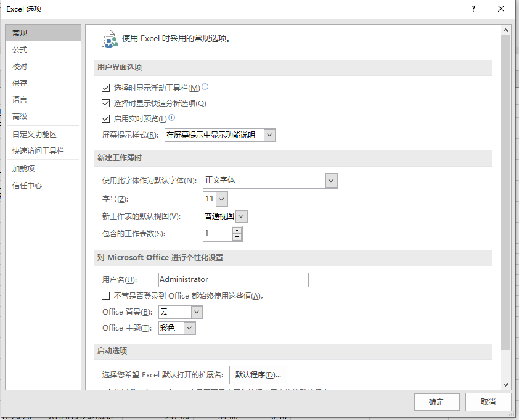Toggle 选择时显示浮动工具栏 checkbox
Screen dimensions: 519x420
[x=105, y=88]
